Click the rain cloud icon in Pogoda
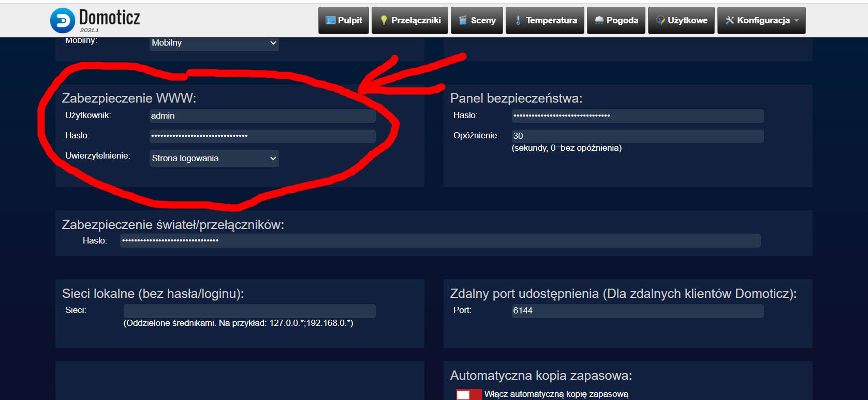Screen dimensions: 868x400 pyautogui.click(x=599, y=20)
